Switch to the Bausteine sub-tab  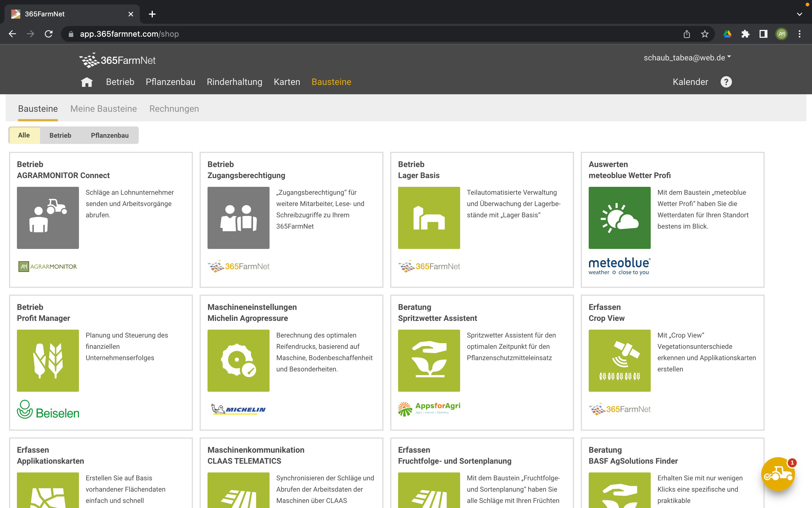point(38,109)
